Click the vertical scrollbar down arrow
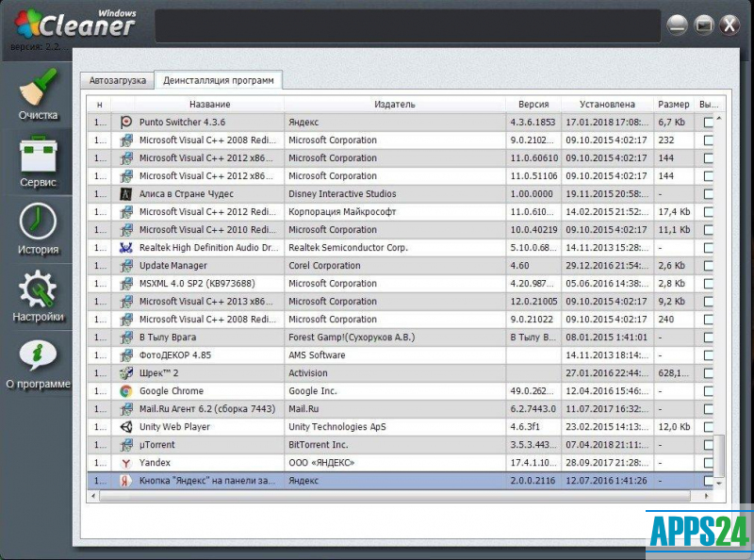This screenshot has height=560, width=754. pos(719,483)
